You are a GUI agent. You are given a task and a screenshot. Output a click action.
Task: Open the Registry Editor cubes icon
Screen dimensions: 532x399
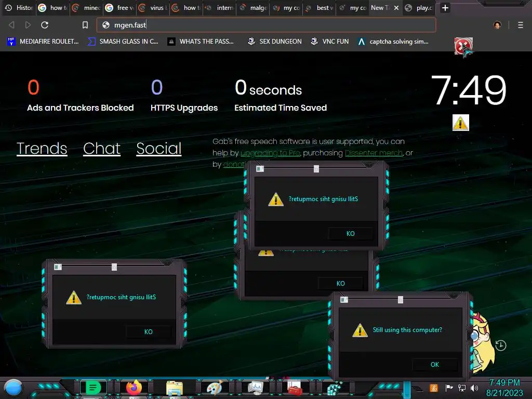(x=335, y=389)
